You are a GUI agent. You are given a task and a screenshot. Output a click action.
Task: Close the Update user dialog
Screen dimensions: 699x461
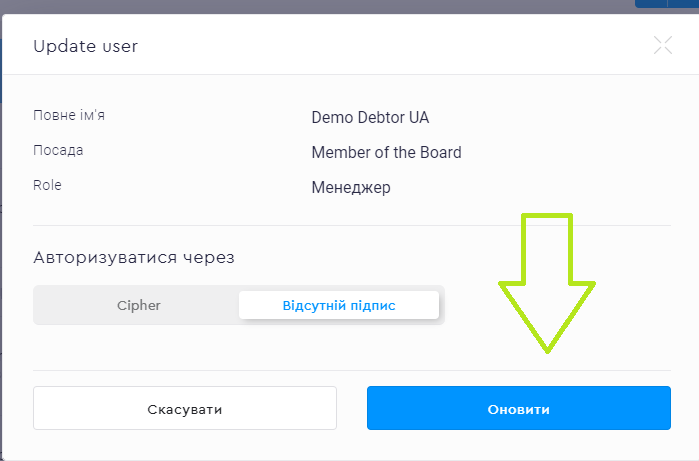click(662, 44)
